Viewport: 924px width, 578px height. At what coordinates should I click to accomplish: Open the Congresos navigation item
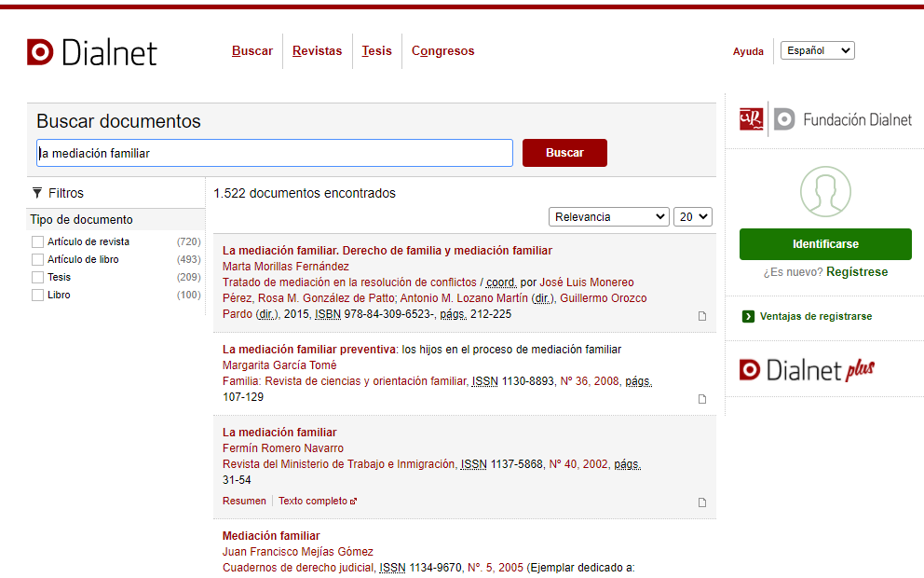(x=442, y=51)
